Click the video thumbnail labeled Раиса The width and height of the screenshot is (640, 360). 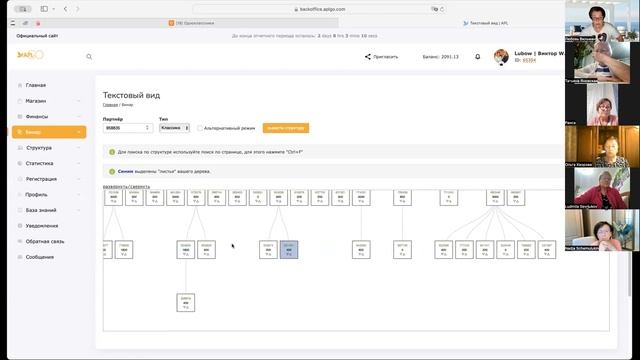pos(602,104)
